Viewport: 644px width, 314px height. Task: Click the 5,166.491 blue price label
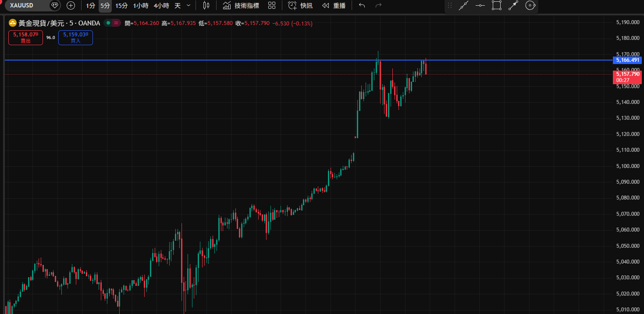click(627, 60)
